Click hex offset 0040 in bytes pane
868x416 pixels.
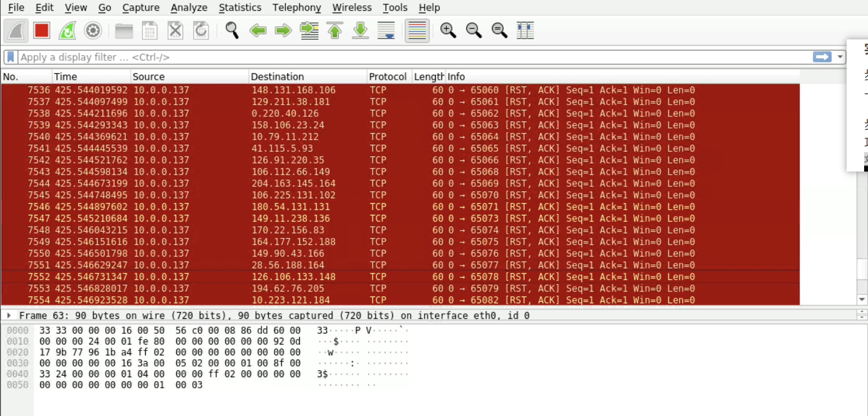[x=17, y=374]
